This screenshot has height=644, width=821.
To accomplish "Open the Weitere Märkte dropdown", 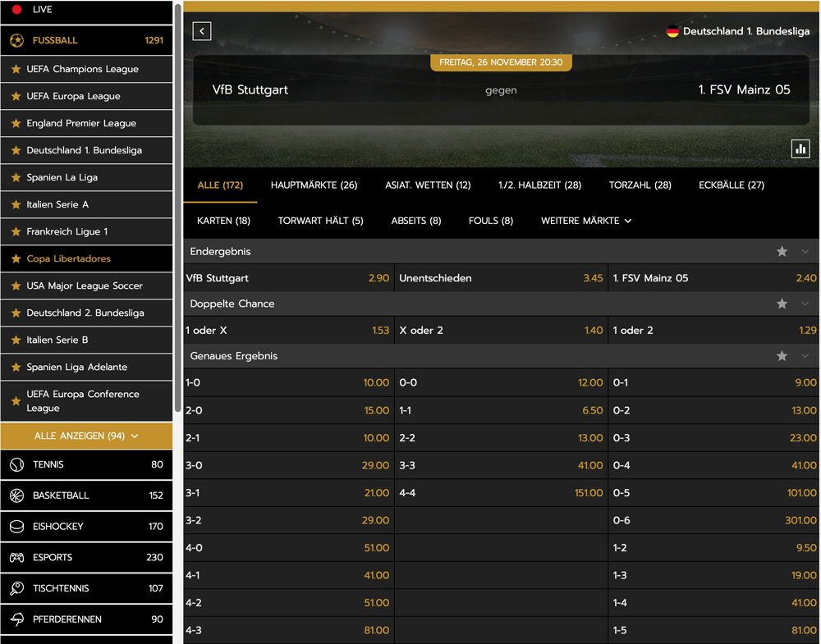I will pos(586,221).
